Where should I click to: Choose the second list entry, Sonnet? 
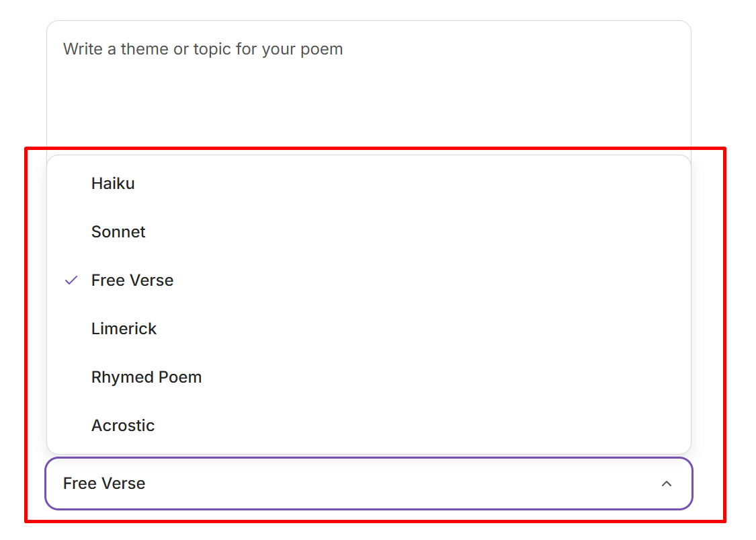(x=118, y=231)
